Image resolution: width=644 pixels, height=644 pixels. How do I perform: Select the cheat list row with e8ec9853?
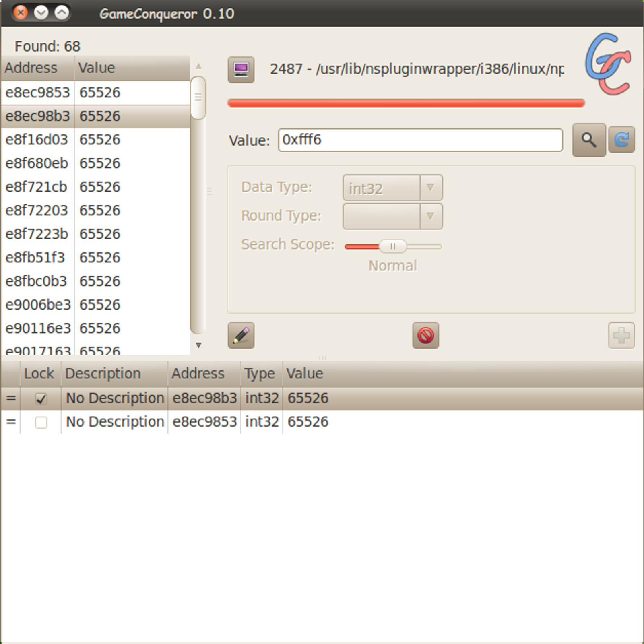click(x=204, y=422)
